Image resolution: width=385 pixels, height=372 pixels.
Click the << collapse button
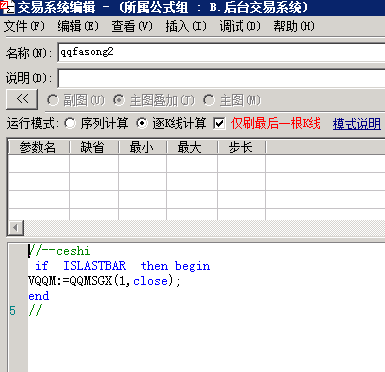tap(22, 99)
